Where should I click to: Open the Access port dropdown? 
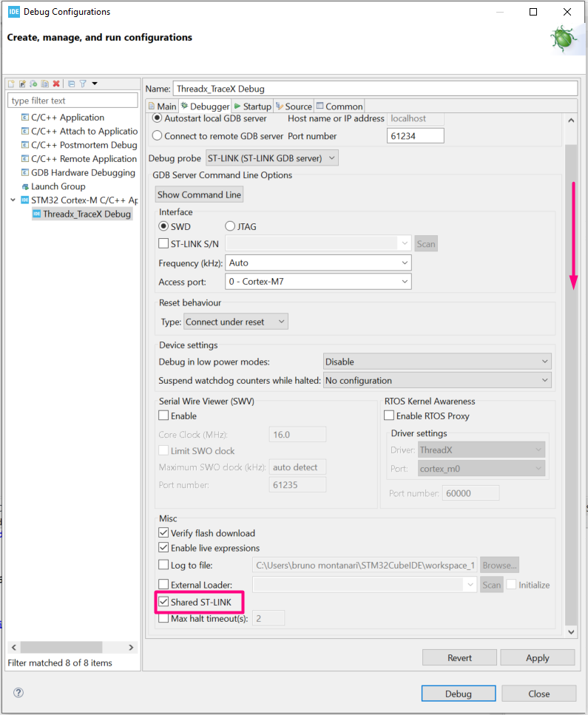pyautogui.click(x=318, y=282)
